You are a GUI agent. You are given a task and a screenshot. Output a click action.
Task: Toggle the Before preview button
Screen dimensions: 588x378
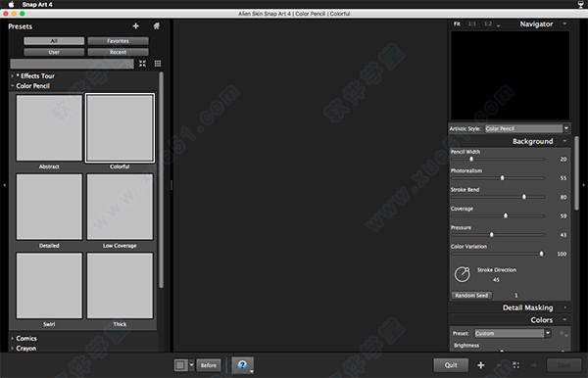coord(209,365)
